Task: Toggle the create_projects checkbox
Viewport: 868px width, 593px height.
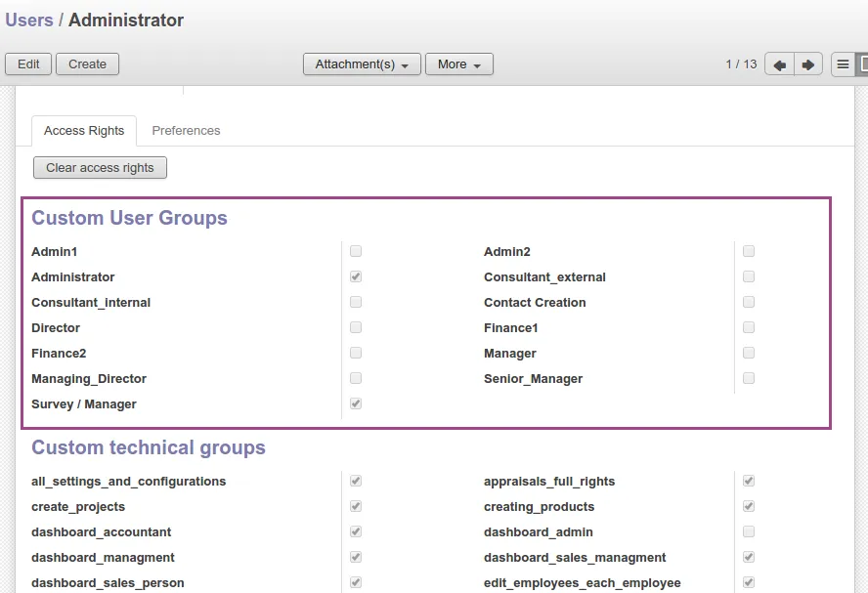Action: pyautogui.click(x=356, y=506)
